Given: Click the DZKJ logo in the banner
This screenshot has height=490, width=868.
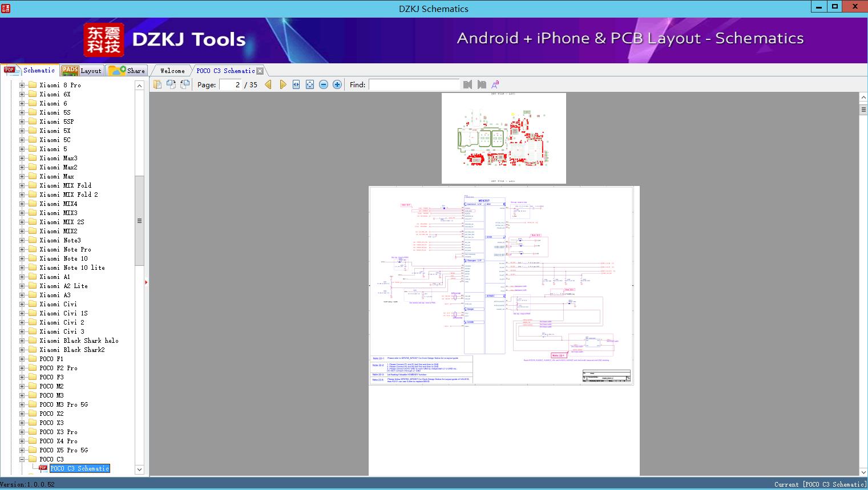Looking at the screenshot, I should [x=104, y=39].
